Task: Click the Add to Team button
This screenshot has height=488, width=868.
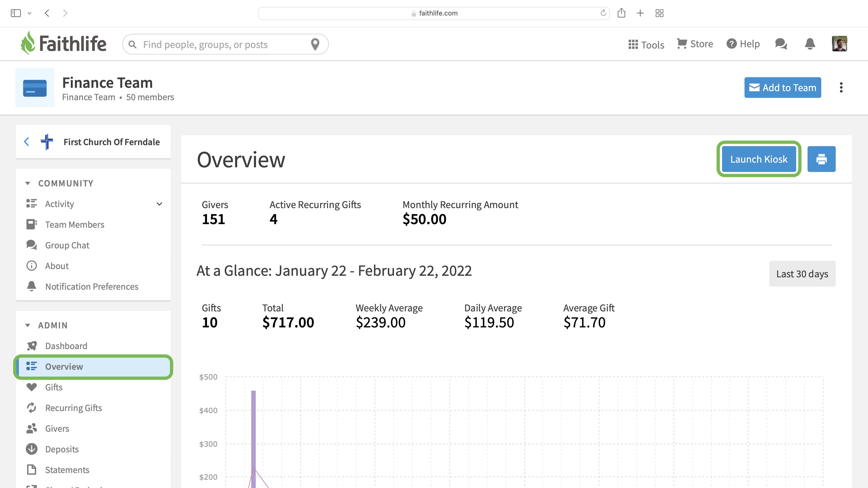Action: (x=782, y=88)
